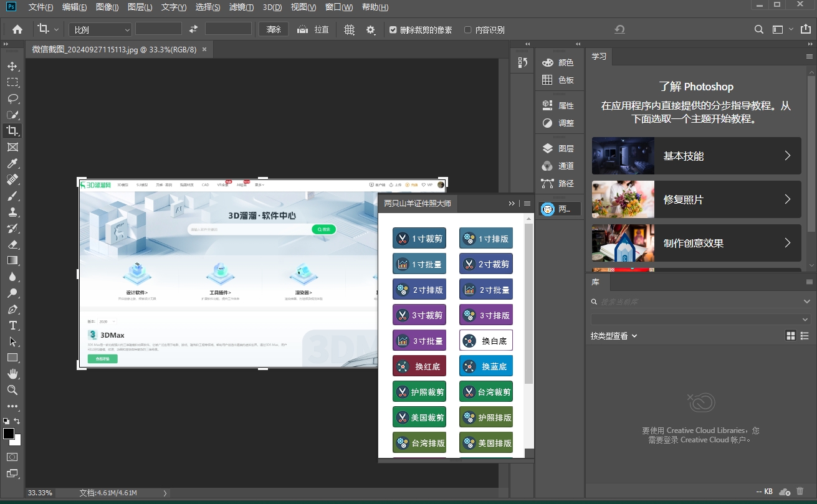Open 按类型查看 view dropdown
Viewport: 817px width, 504px height.
(x=614, y=336)
